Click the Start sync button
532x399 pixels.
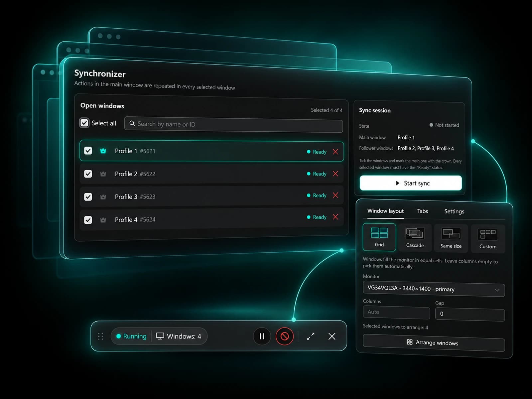coord(411,183)
